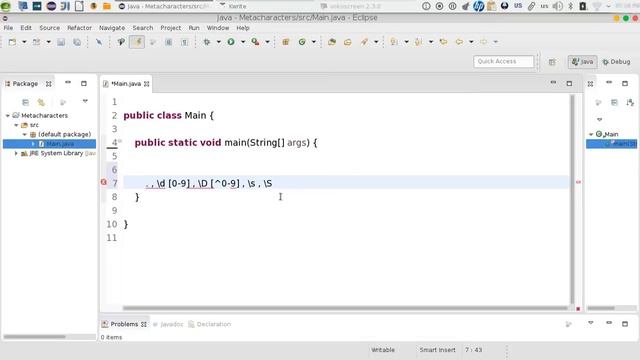Open the Run configurations dropdown arrow
640x360 pixels.
pyautogui.click(x=243, y=42)
